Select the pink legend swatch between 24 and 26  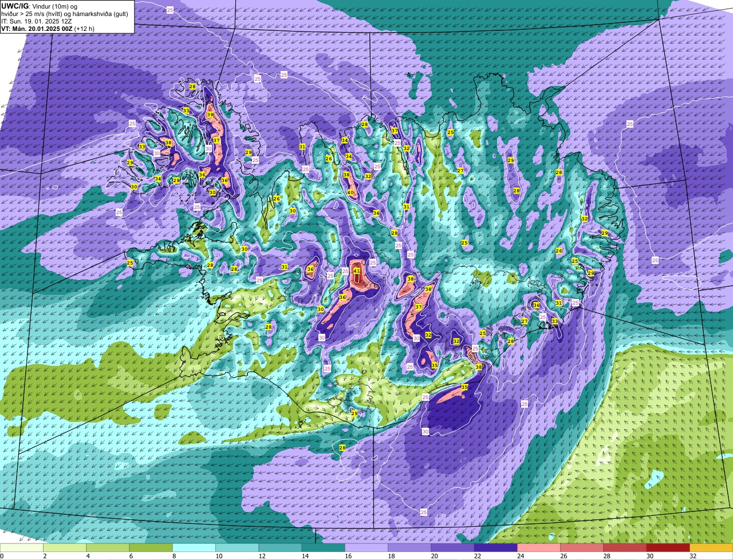(x=539, y=548)
